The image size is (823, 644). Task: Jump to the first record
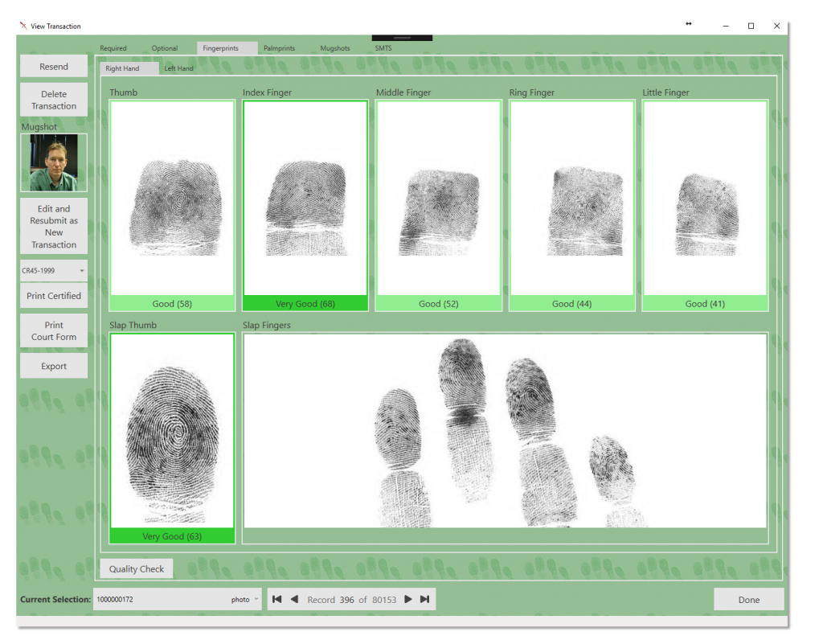click(x=276, y=599)
